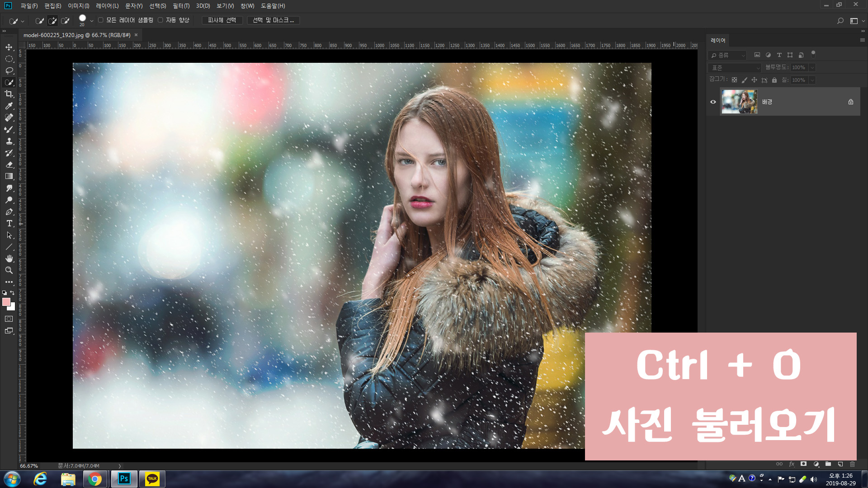Enable 모든 레이어 샘플링 checkbox
Viewport: 868px width, 488px height.
101,20
